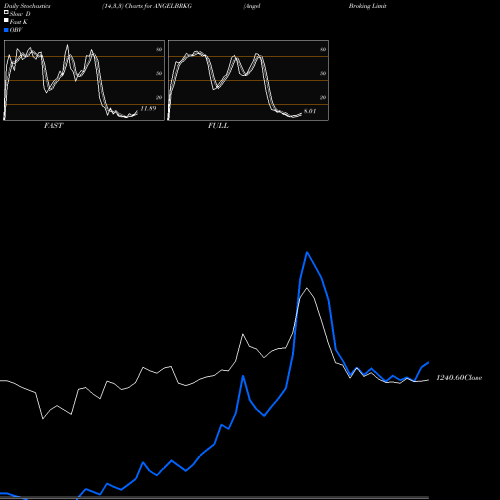Select the 'Charts for ANGELBRKG' title text
500x500 pixels.
pyautogui.click(x=158, y=6)
